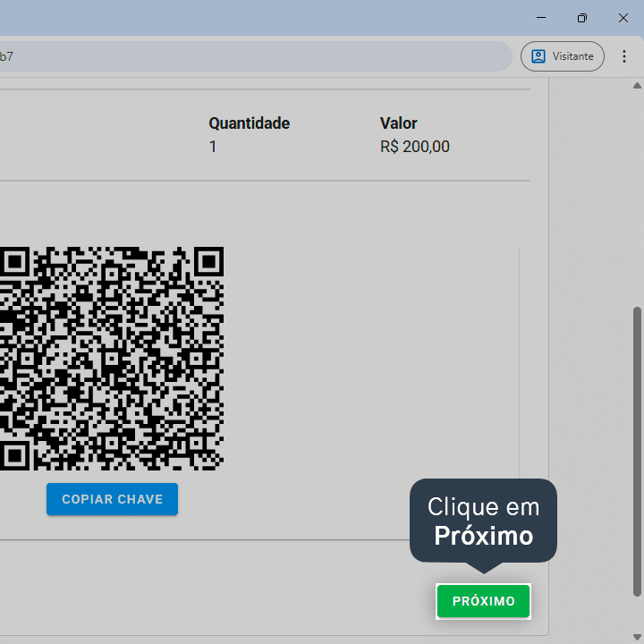Click the vertical scrollbar thumb
Viewport: 644px width, 644px height.
coord(637,451)
